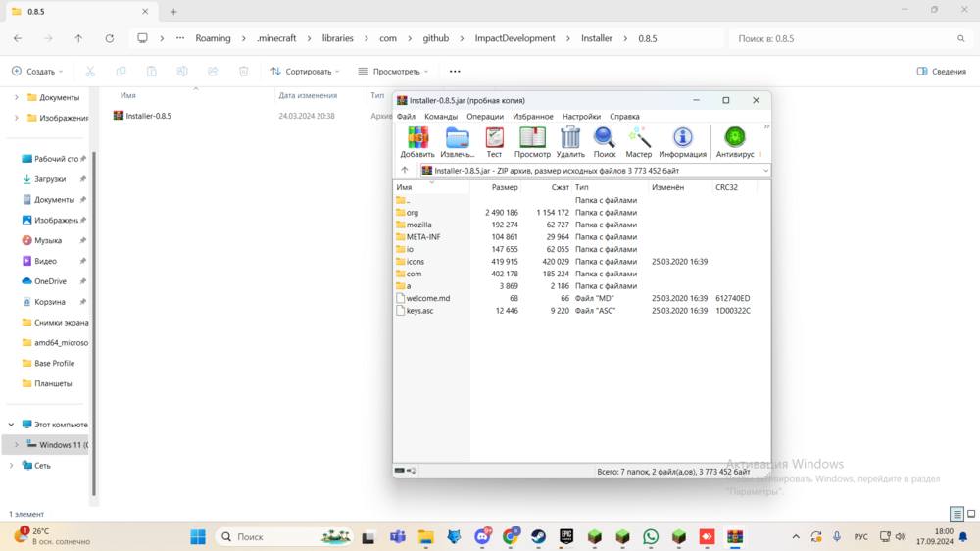Click the Explorer back arrow

coord(18,38)
